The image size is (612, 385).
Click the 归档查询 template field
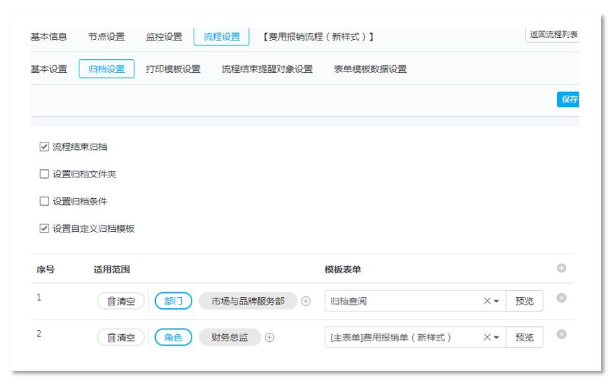tap(415, 301)
